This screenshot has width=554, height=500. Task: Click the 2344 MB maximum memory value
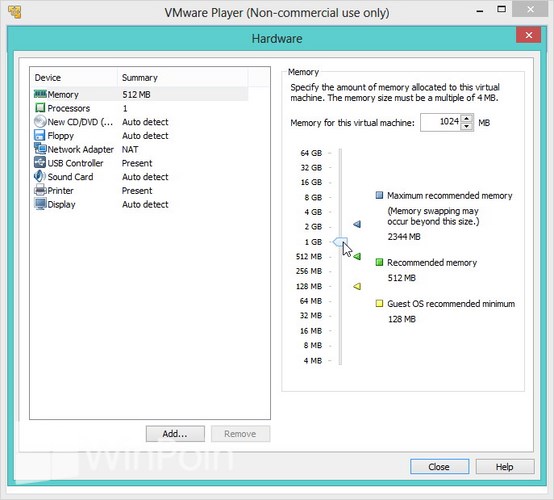pos(404,236)
